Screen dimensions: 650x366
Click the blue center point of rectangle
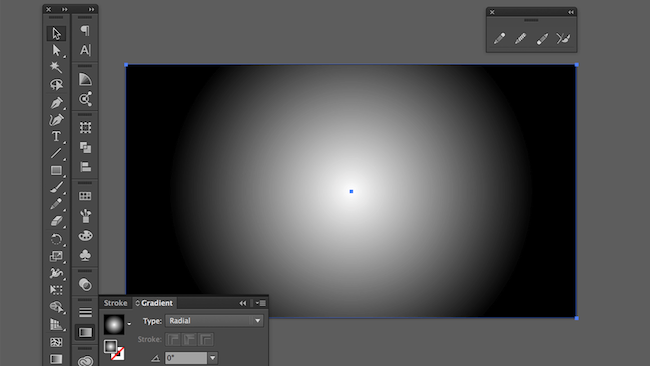[351, 191]
